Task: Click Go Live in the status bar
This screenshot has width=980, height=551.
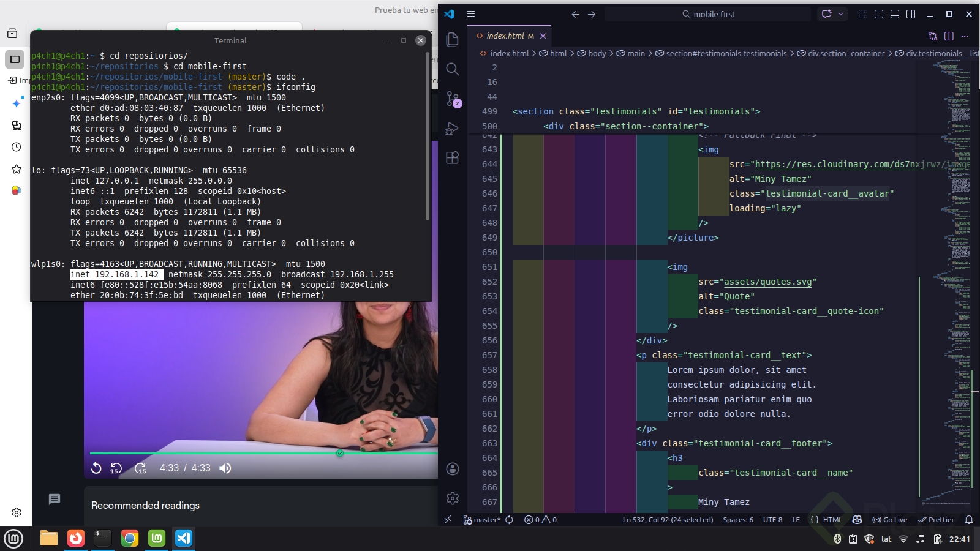Action: (889, 520)
